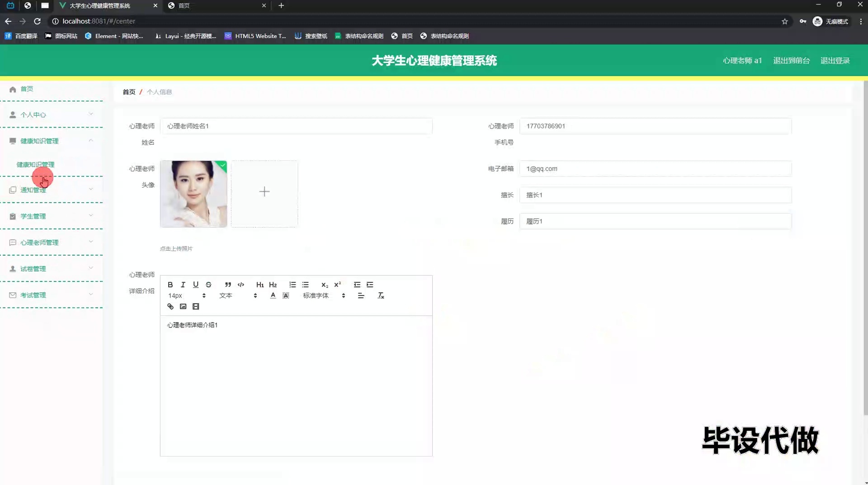Pick a text color in the editor
The height and width of the screenshot is (485, 868).
pyautogui.click(x=273, y=295)
